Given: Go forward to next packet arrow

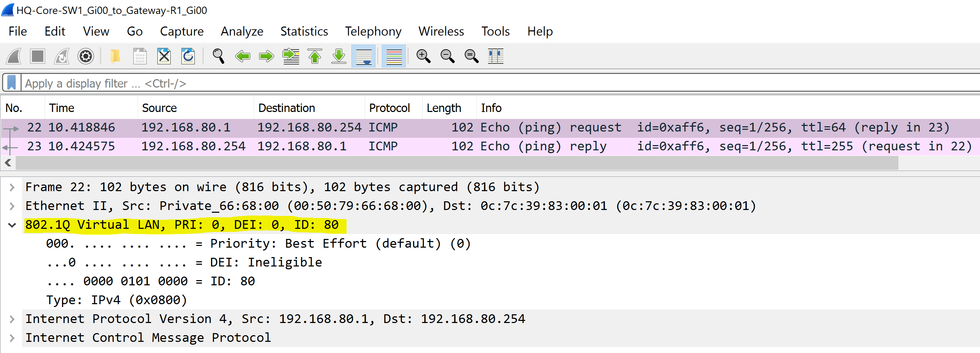Looking at the screenshot, I should coord(266,57).
